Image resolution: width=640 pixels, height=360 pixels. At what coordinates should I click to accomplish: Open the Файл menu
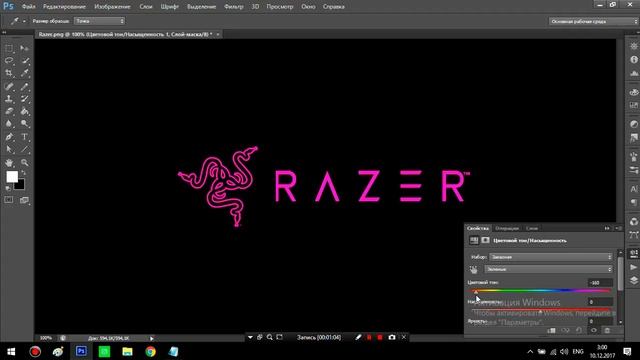pos(28,7)
